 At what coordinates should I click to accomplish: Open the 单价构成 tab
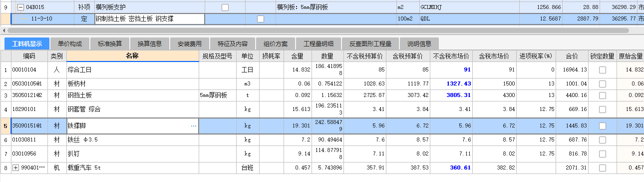coord(69,43)
